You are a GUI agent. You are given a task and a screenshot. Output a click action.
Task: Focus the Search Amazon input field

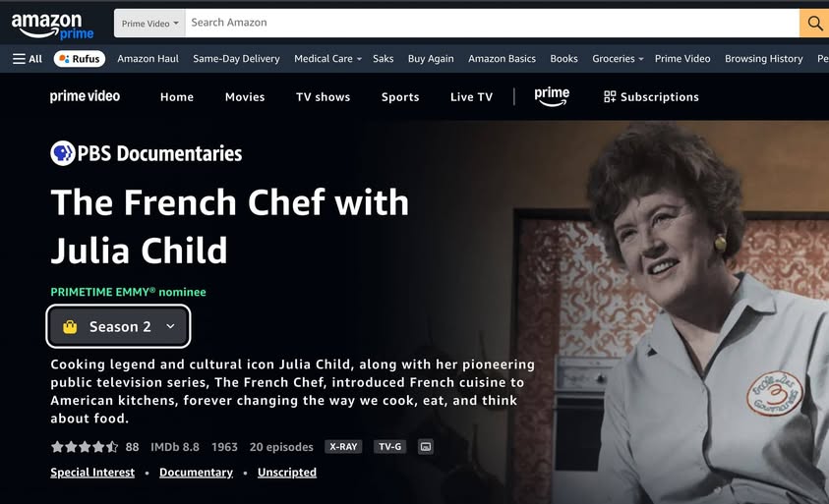pos(493,23)
